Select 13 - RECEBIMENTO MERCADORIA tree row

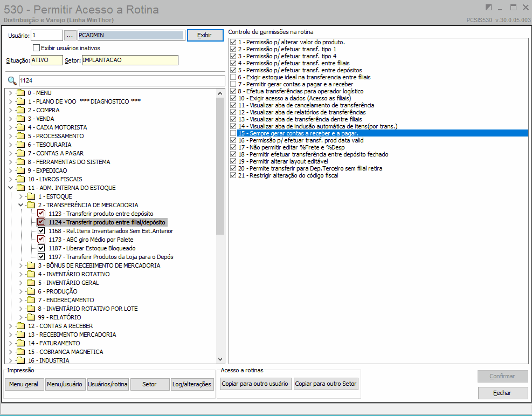pos(72,335)
